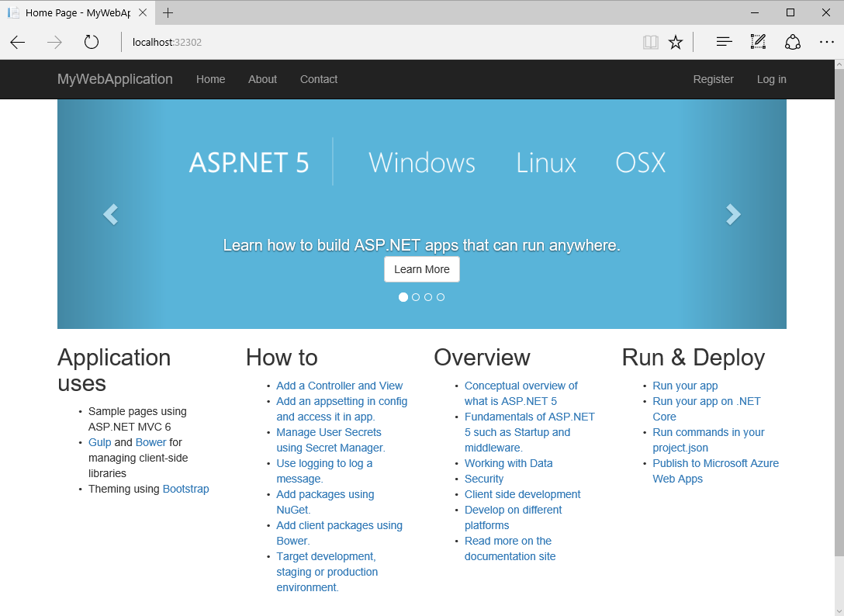Open Reading view book icon
Image resolution: width=844 pixels, height=616 pixels.
(651, 42)
